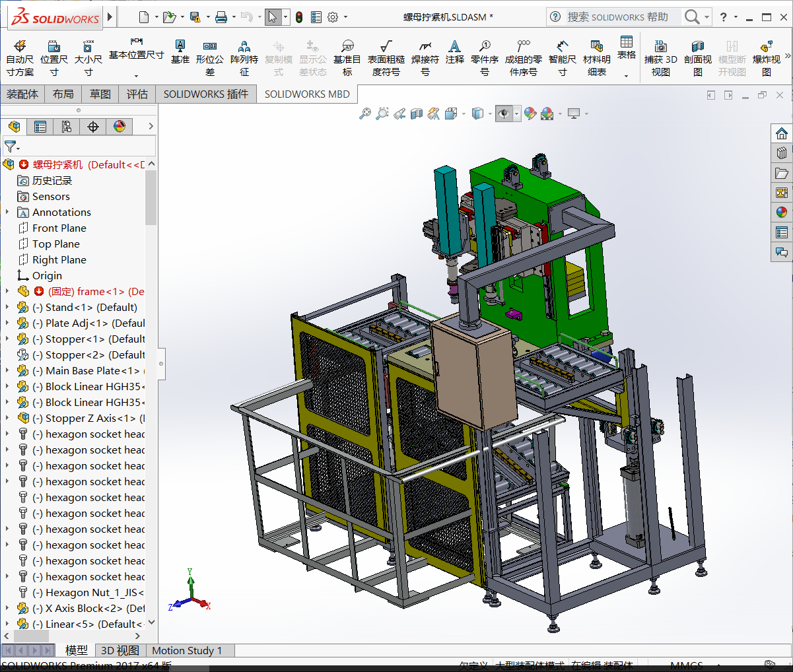Click the feature tree vertical scrollbar
Screen dimensions: 793x672
coord(151,198)
